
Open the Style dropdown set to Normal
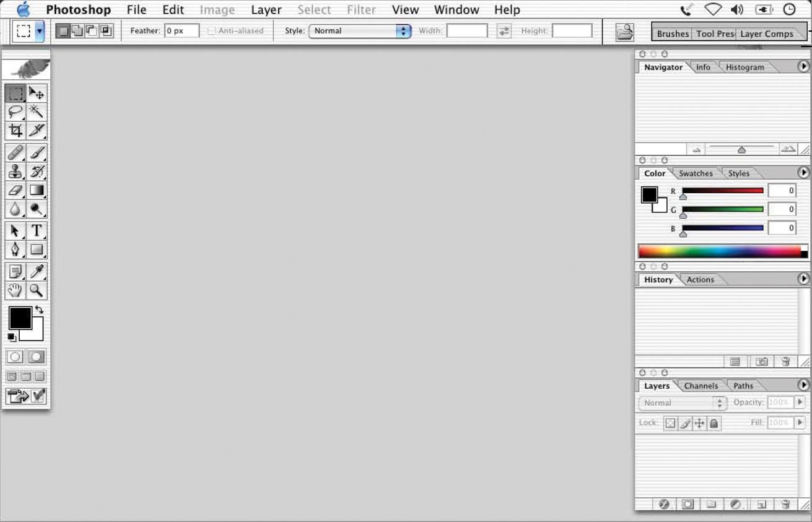tap(360, 31)
